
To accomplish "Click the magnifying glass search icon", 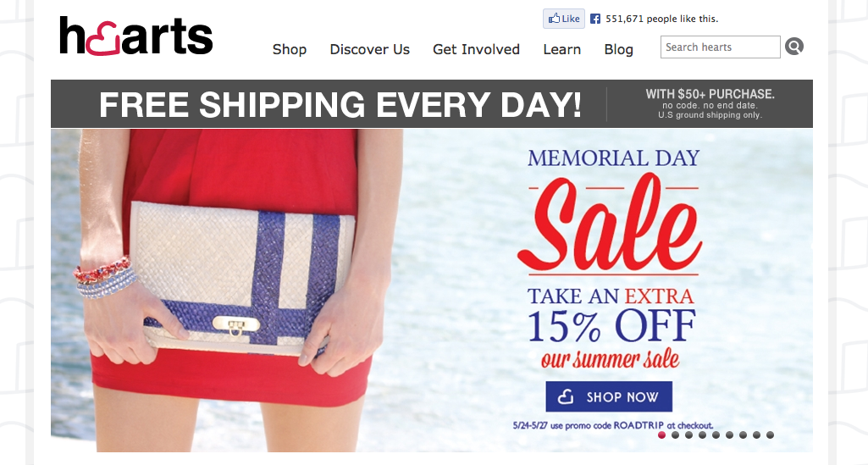I will pyautogui.click(x=793, y=47).
